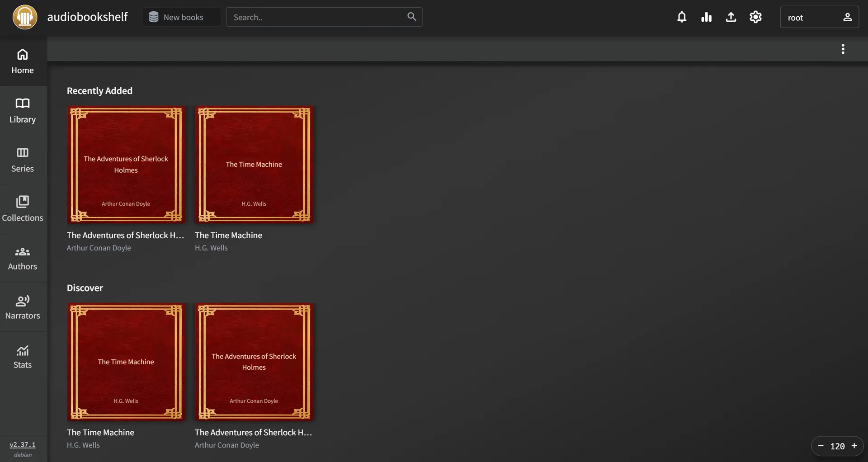868x462 pixels.
Task: Open The Time Machine cover in Discover
Action: pyautogui.click(x=126, y=362)
